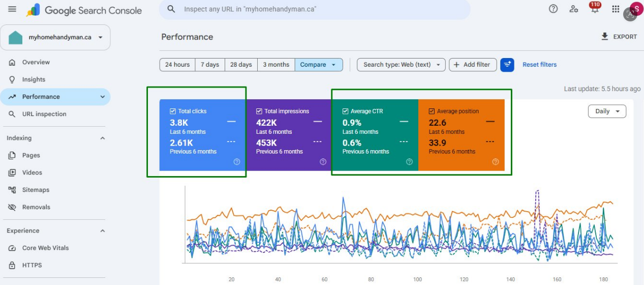Click the Reset filters link
The height and width of the screenshot is (285, 644).
[x=539, y=65]
